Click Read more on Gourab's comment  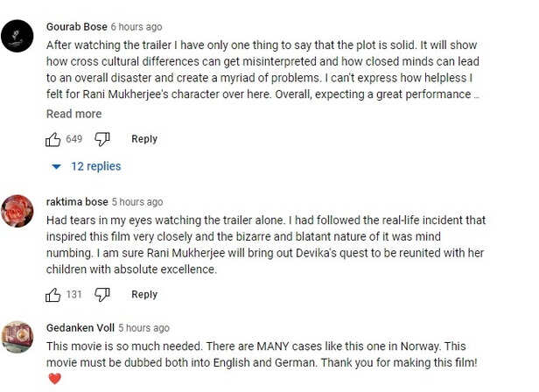[73, 114]
